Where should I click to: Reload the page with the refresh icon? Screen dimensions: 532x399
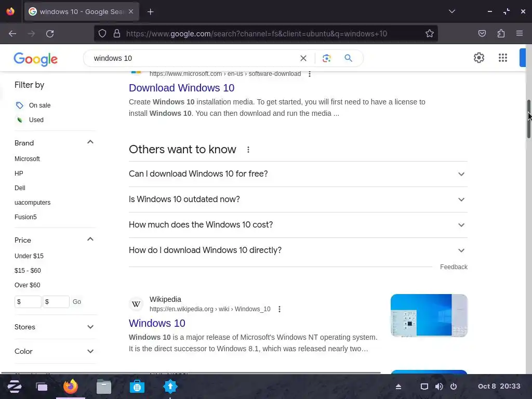[x=50, y=34]
